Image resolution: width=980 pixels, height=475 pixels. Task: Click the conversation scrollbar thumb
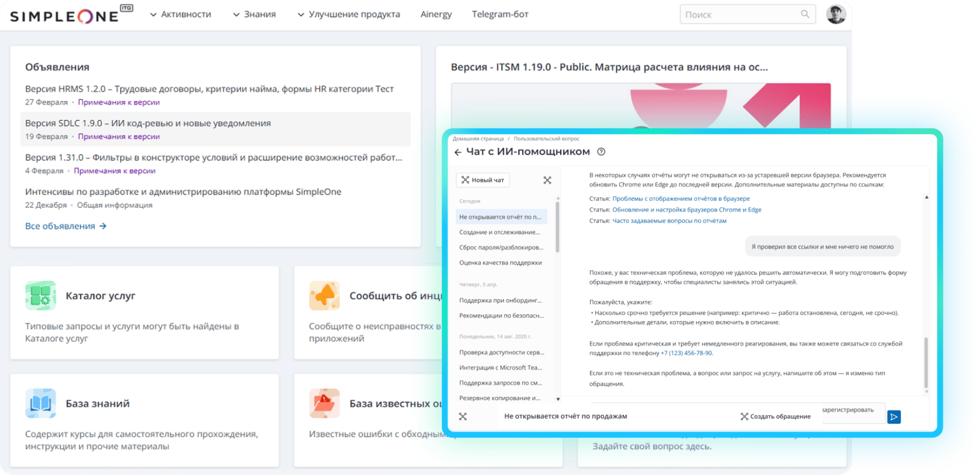click(x=926, y=362)
